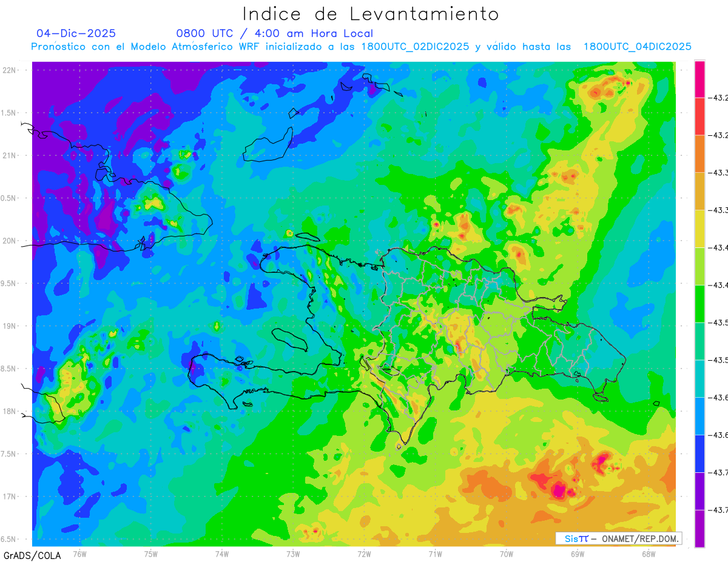Click the red swatch in the color bar
Viewport: 728px width, 562px height.
pyautogui.click(x=699, y=116)
